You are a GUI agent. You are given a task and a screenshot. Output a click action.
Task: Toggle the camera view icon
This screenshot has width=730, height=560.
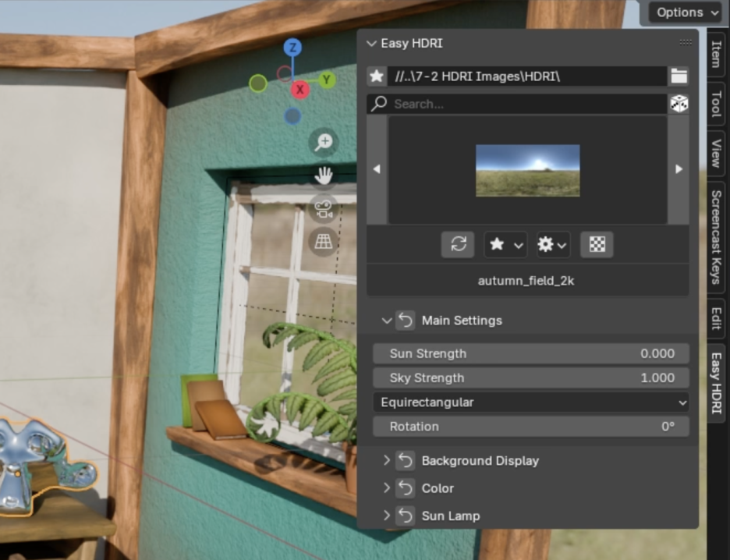tap(324, 208)
